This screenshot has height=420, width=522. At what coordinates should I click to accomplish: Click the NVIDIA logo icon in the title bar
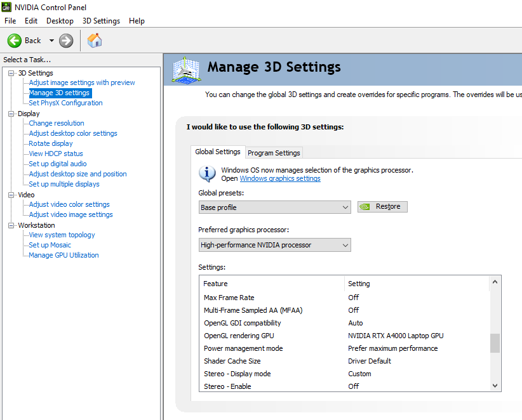pos(6,7)
